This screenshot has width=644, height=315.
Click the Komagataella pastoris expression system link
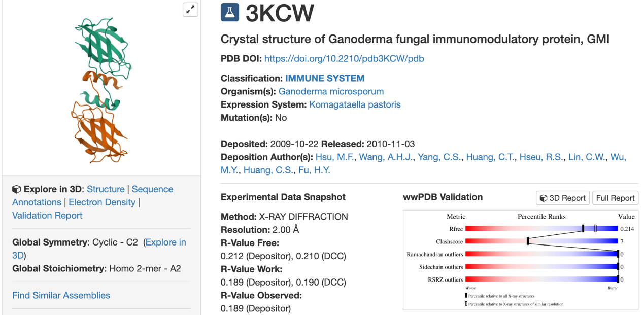pos(355,104)
